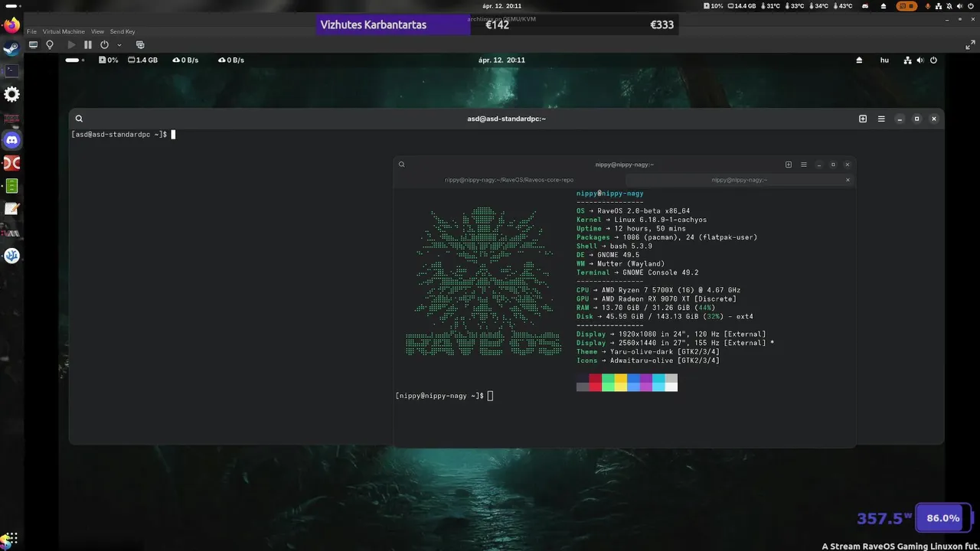980x551 pixels.
Task: Click the 'RaveOS 2.0-beta x86_64' OS line
Action: coord(633,211)
